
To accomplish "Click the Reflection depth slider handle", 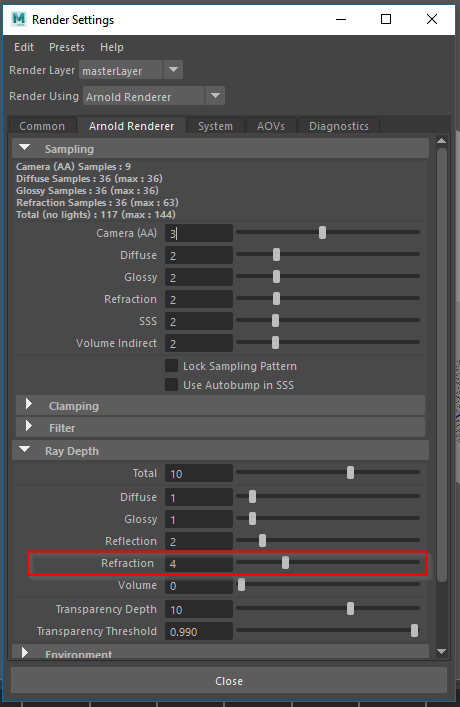I will pos(262,540).
